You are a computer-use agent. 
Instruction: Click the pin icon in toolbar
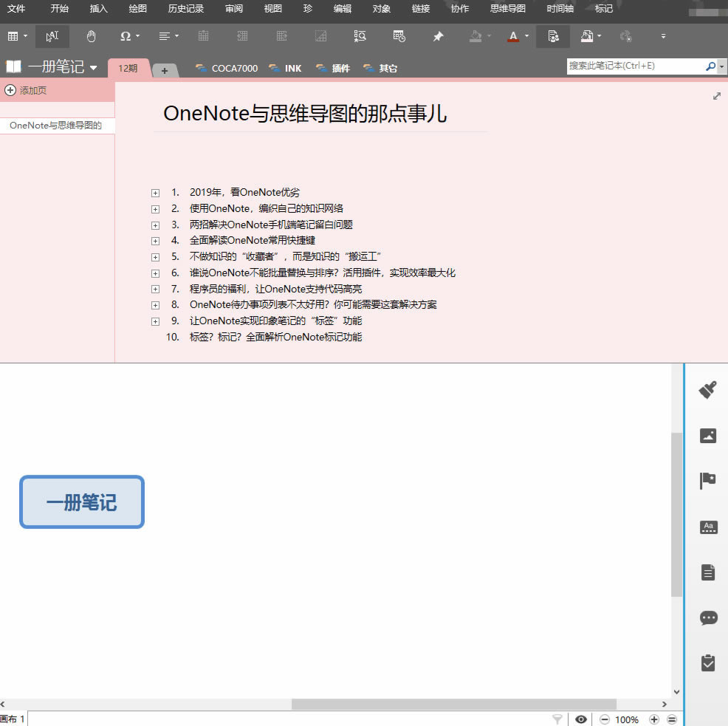438,36
